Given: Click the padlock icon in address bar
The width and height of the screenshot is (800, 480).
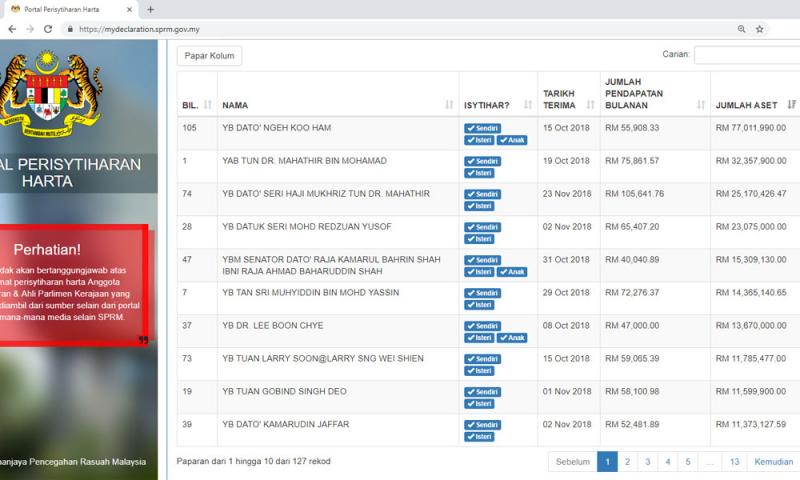Looking at the screenshot, I should coord(69,29).
